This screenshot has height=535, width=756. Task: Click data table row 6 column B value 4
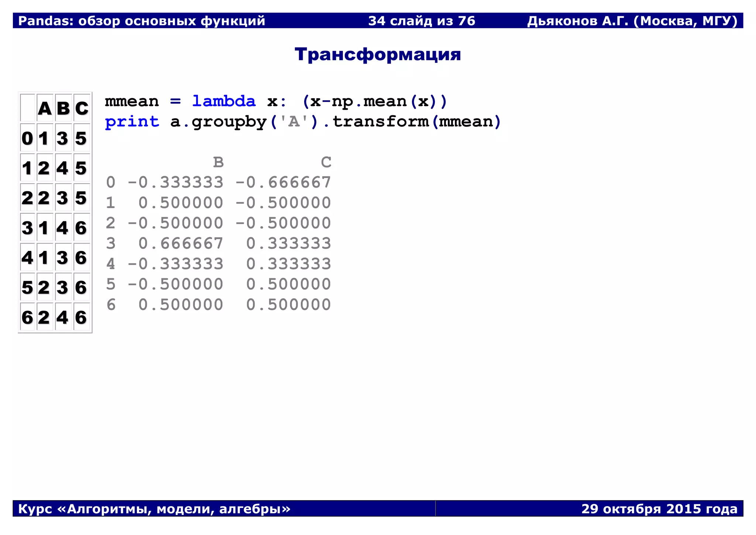[63, 317]
